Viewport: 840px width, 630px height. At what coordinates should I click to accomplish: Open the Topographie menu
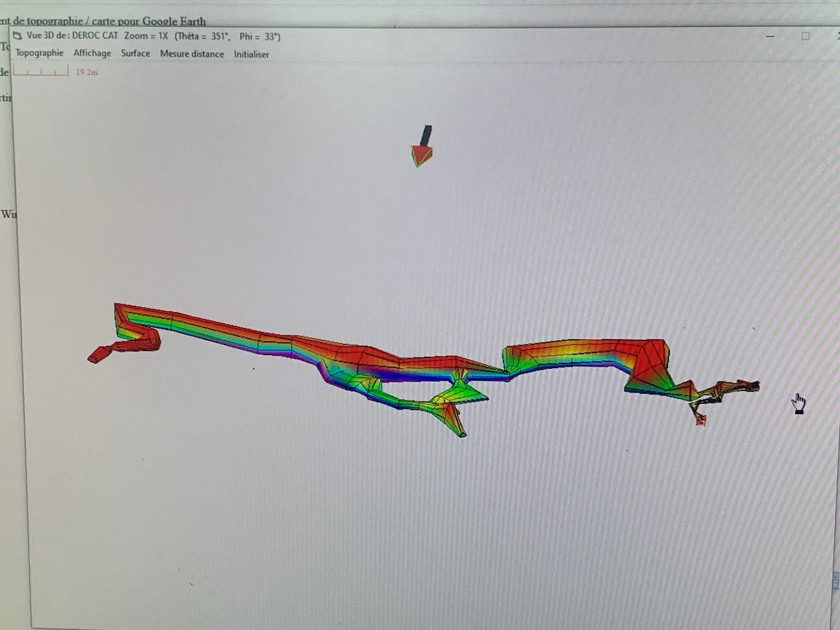point(39,53)
